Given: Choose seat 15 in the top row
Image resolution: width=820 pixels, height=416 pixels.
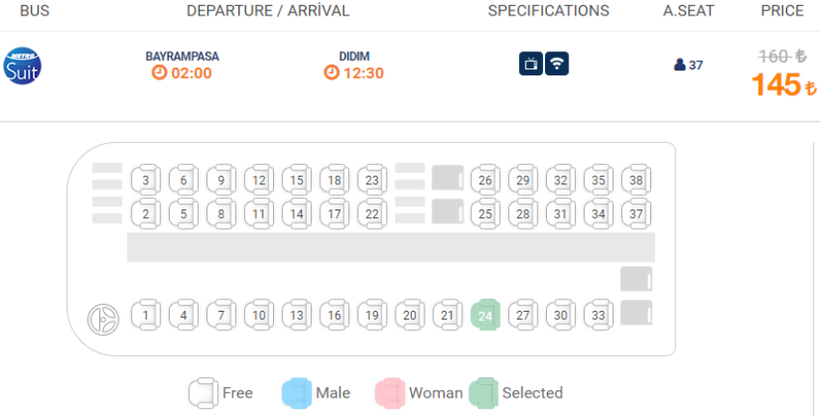Looking at the screenshot, I should coord(296,180).
